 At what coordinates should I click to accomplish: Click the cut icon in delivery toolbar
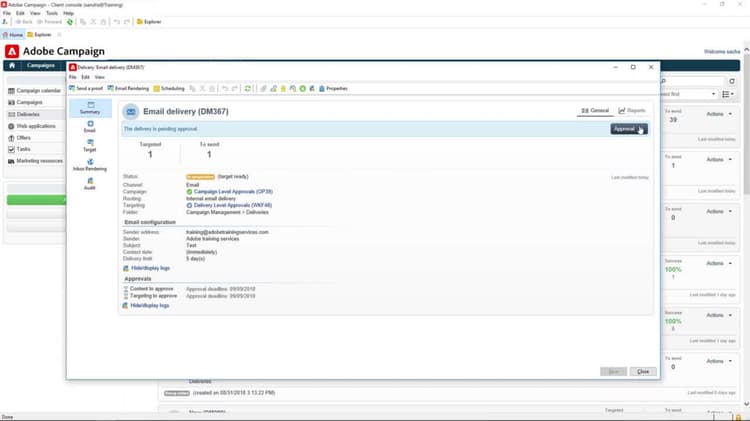click(202, 89)
